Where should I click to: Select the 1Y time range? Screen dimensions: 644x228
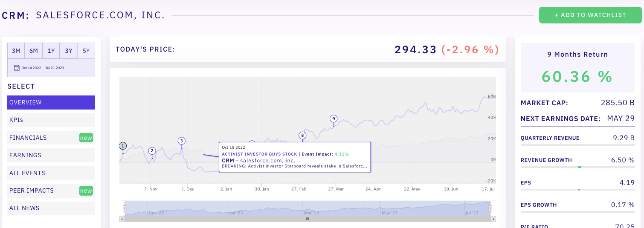51,51
